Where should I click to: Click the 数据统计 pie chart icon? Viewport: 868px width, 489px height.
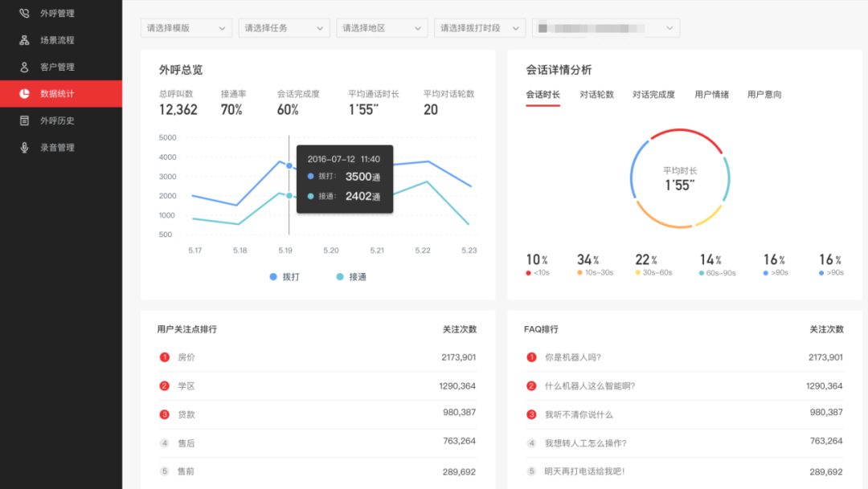[x=24, y=94]
